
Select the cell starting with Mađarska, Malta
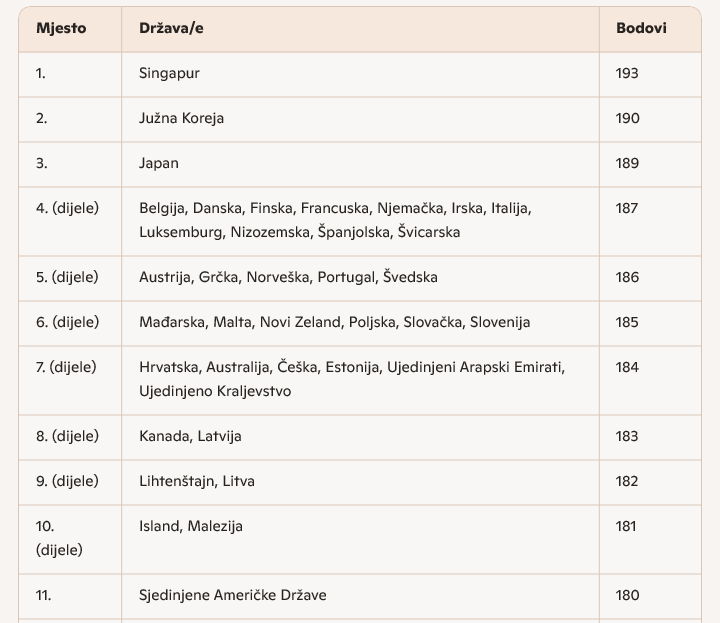click(334, 322)
